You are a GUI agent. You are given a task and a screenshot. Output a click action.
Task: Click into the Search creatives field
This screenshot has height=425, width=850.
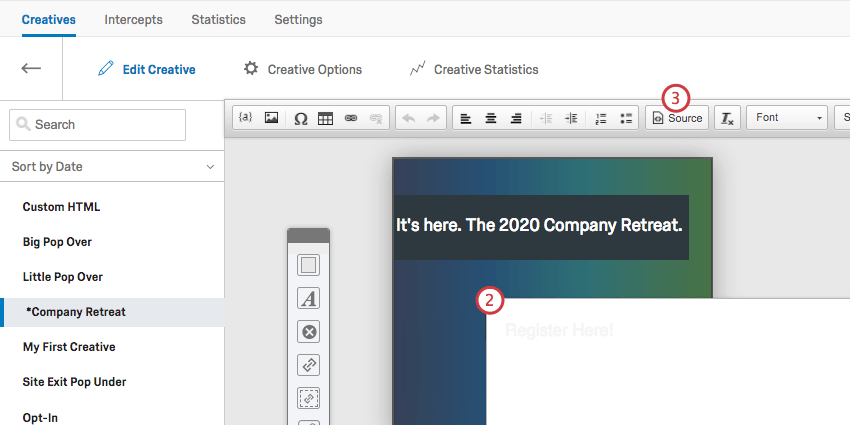pyautogui.click(x=98, y=125)
